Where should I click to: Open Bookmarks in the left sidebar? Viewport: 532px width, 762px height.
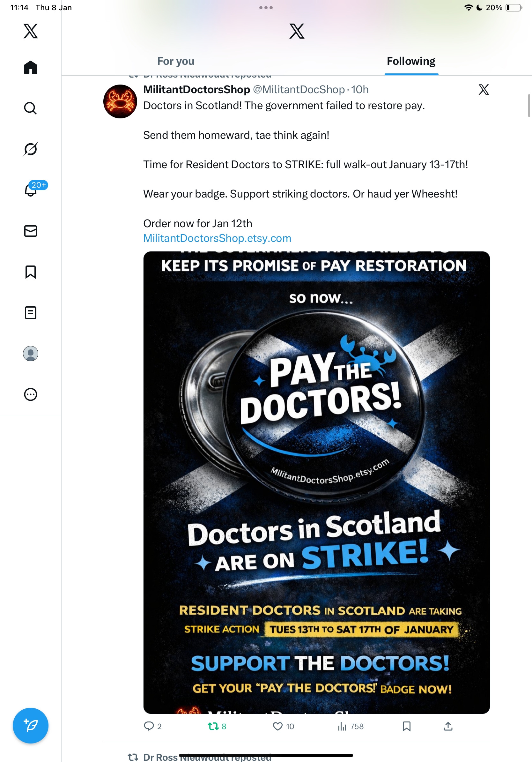pyautogui.click(x=31, y=272)
